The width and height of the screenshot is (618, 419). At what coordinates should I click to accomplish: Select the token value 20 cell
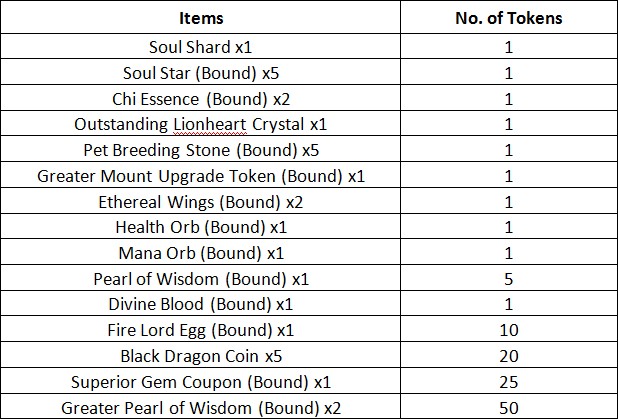pyautogui.click(x=509, y=356)
